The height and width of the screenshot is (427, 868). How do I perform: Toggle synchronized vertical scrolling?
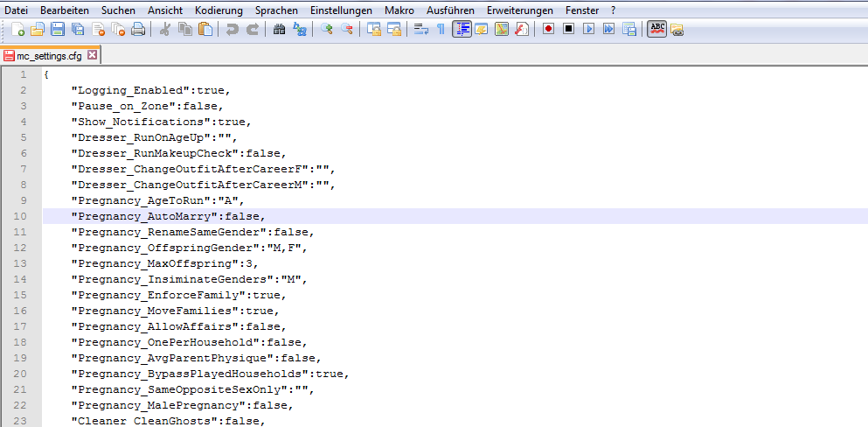(x=374, y=30)
